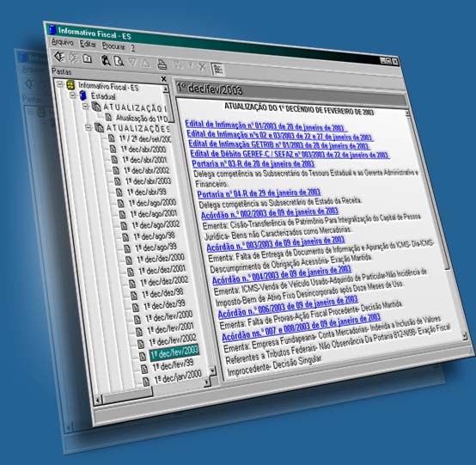This screenshot has width=476, height=465.
Task: Click the stacked pages icon beside ATUALIZAÇÕES
Action: [99, 127]
